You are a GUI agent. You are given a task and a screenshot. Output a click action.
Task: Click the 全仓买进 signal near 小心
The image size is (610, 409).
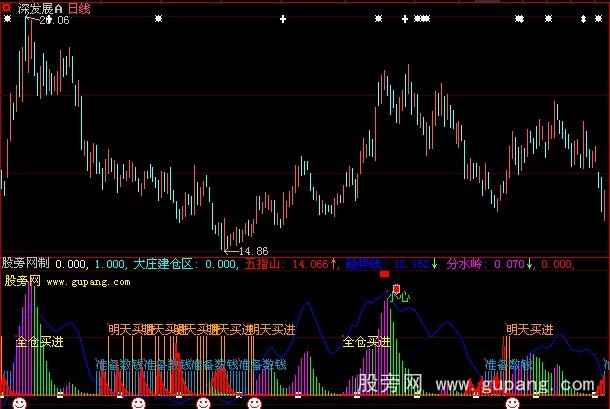[366, 342]
